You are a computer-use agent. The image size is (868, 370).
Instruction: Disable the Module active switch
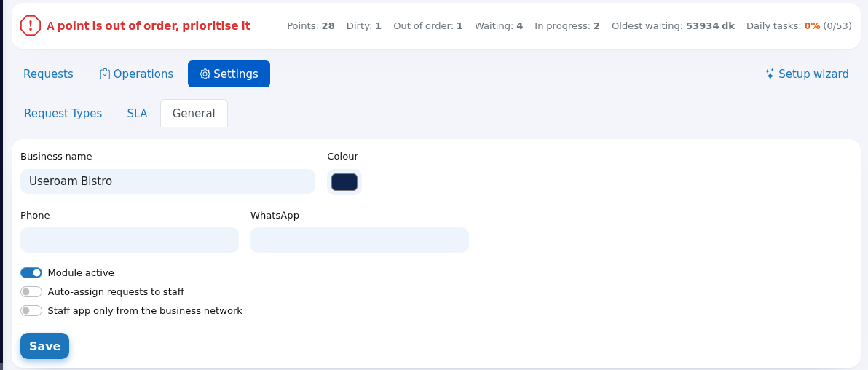click(31, 272)
